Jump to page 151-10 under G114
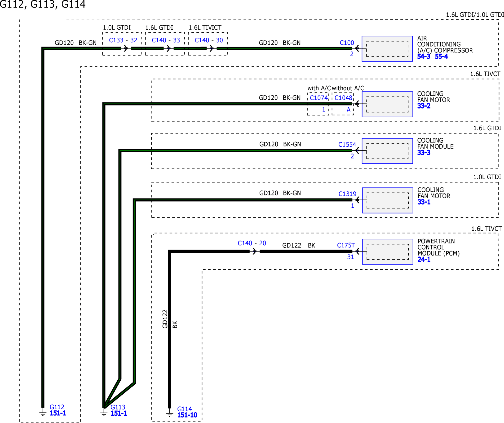The width and height of the screenshot is (504, 423). pos(187,415)
